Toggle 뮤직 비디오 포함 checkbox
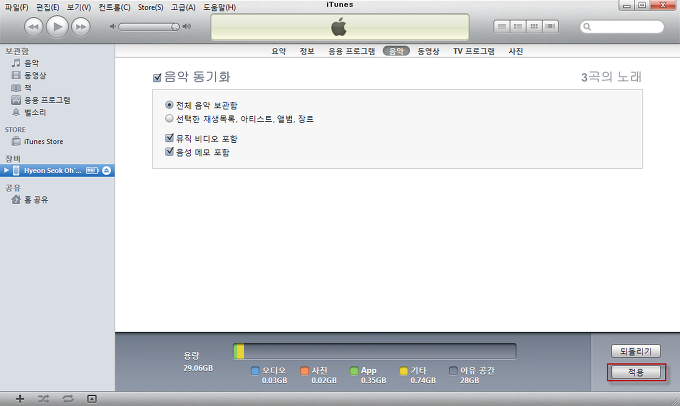This screenshot has width=680, height=406. click(x=170, y=138)
